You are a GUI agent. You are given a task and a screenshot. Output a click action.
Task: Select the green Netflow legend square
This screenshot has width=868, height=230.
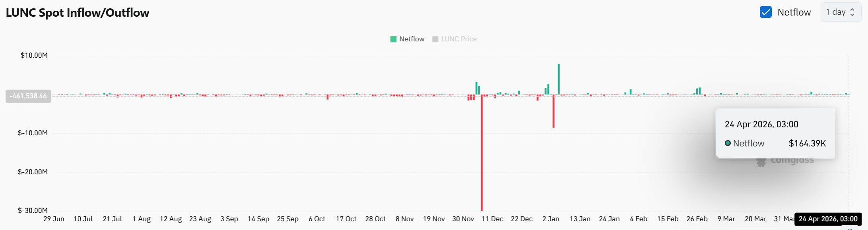pyautogui.click(x=393, y=39)
